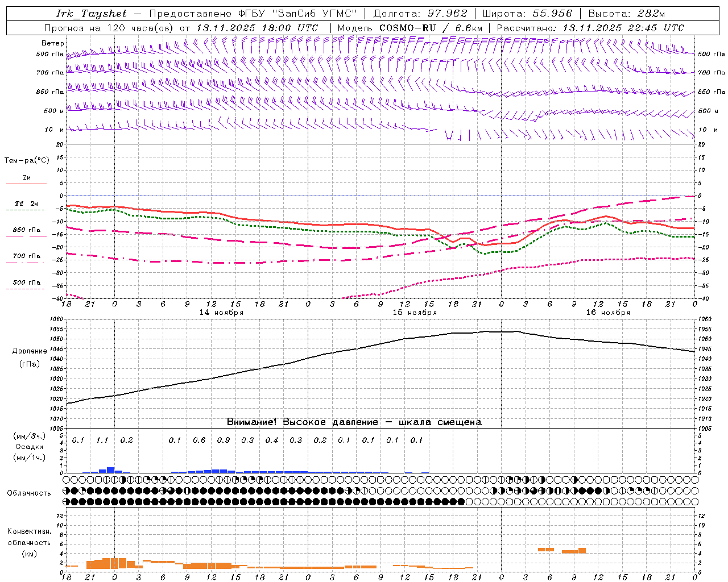Image resolution: width=728 pixels, height=582 pixels.
Task: Click the precipitation value "0.6"
Action: [x=199, y=440]
